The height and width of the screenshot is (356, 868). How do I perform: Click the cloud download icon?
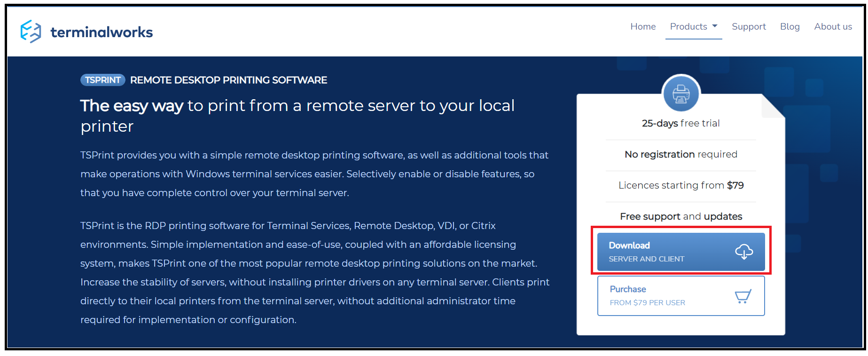tap(744, 252)
